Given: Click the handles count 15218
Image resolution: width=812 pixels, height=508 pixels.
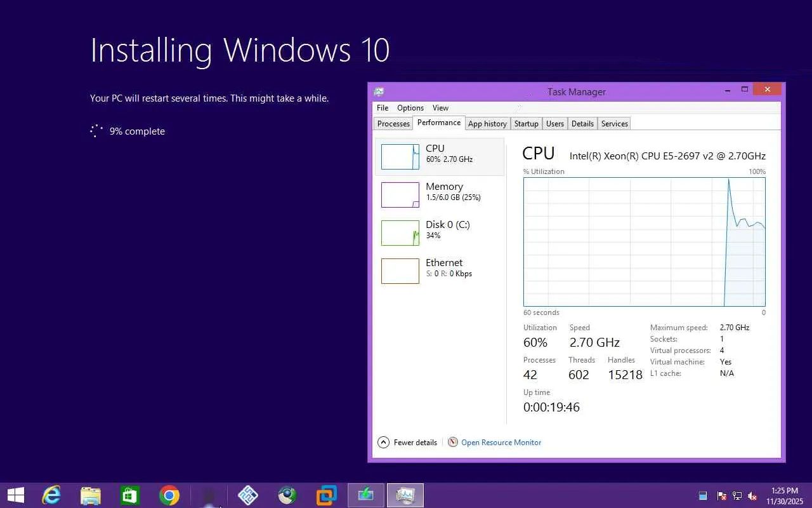Looking at the screenshot, I should [x=625, y=375].
